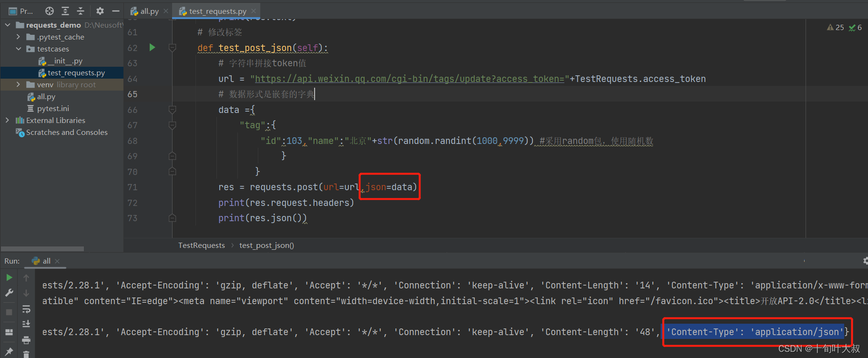868x358 pixels.
Task: Click the Project panel horizontal scrollbar
Action: (x=42, y=249)
